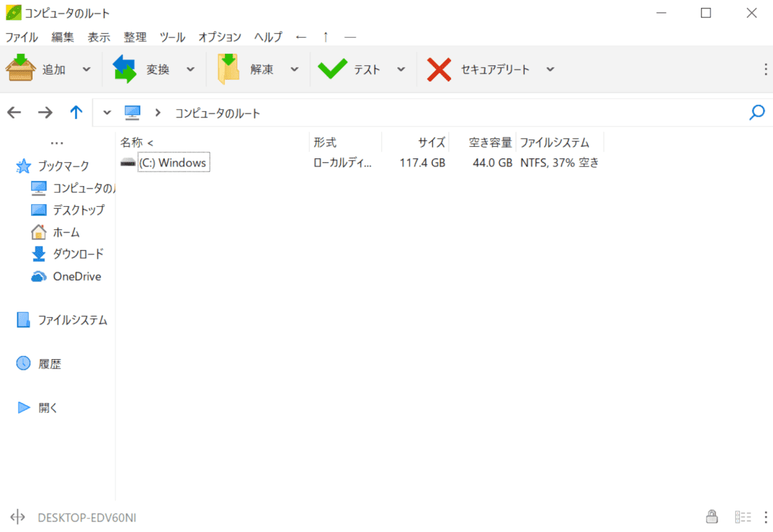Image resolution: width=773 pixels, height=532 pixels.
Task: Open the オプション menu
Action: pos(220,37)
